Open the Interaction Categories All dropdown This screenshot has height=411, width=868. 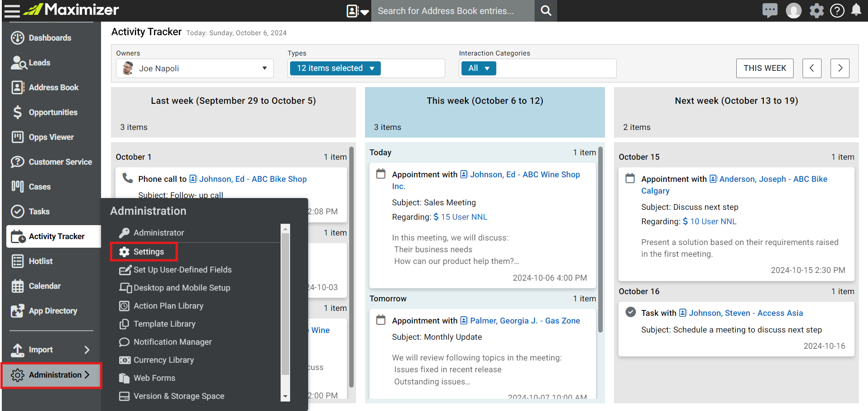(478, 68)
